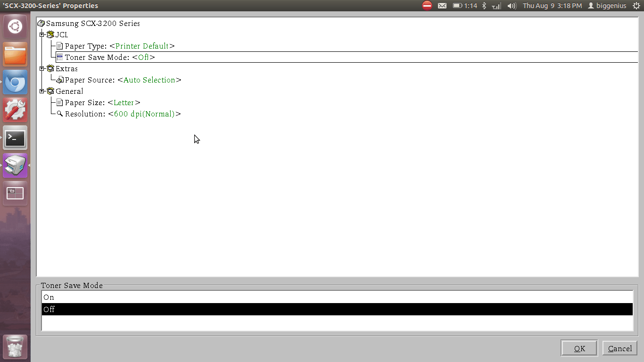
Task: Select Paper Source Auto Selection entry
Action: point(118,80)
